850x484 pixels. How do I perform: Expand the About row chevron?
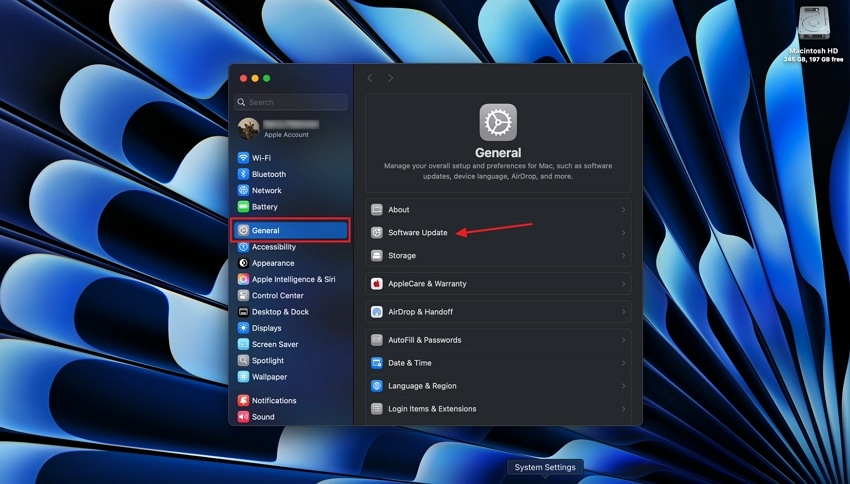coord(623,210)
